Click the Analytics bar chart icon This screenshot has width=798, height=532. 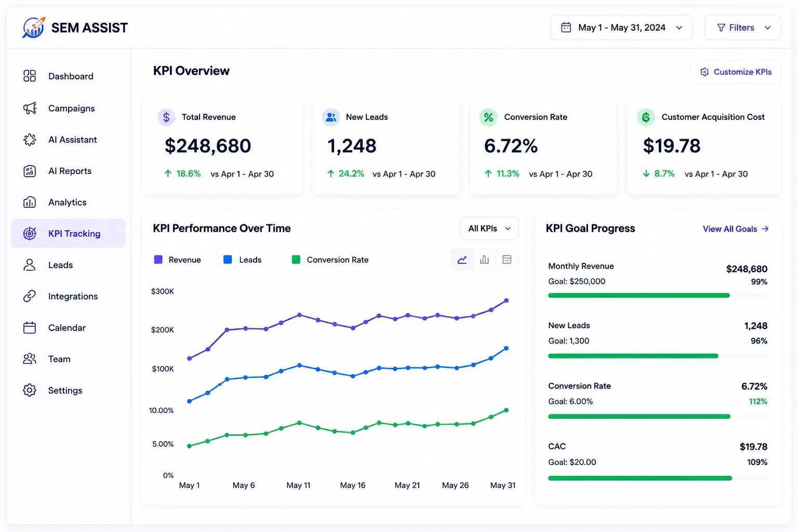30,202
